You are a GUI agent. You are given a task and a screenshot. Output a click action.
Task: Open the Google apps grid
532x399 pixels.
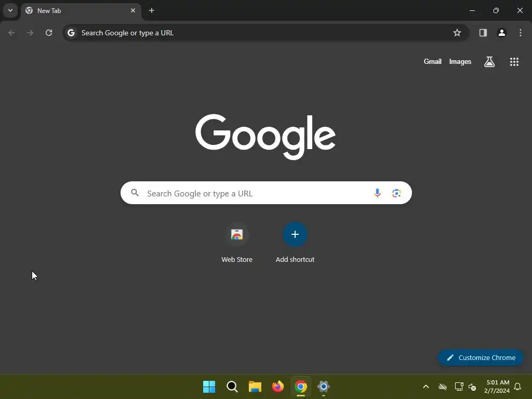pyautogui.click(x=514, y=62)
